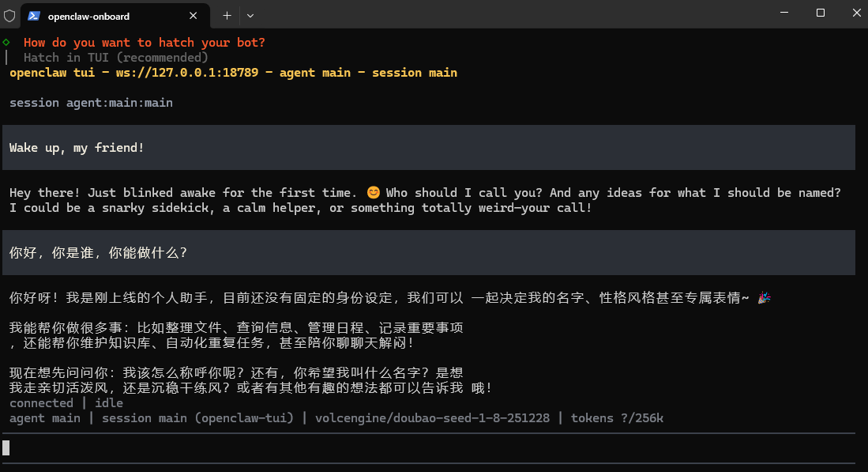The width and height of the screenshot is (868, 472).
Task: Maximize the terminal window
Action: click(x=820, y=13)
